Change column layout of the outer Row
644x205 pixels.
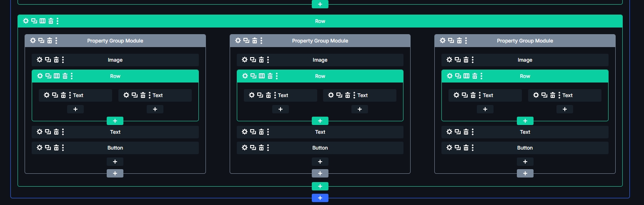(x=43, y=21)
